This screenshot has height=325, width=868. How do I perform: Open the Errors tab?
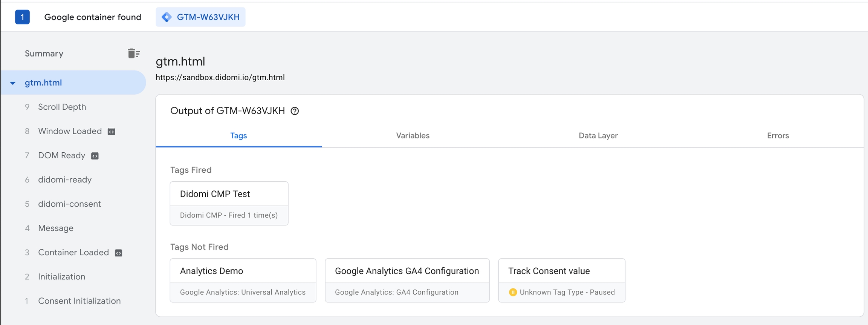point(778,136)
